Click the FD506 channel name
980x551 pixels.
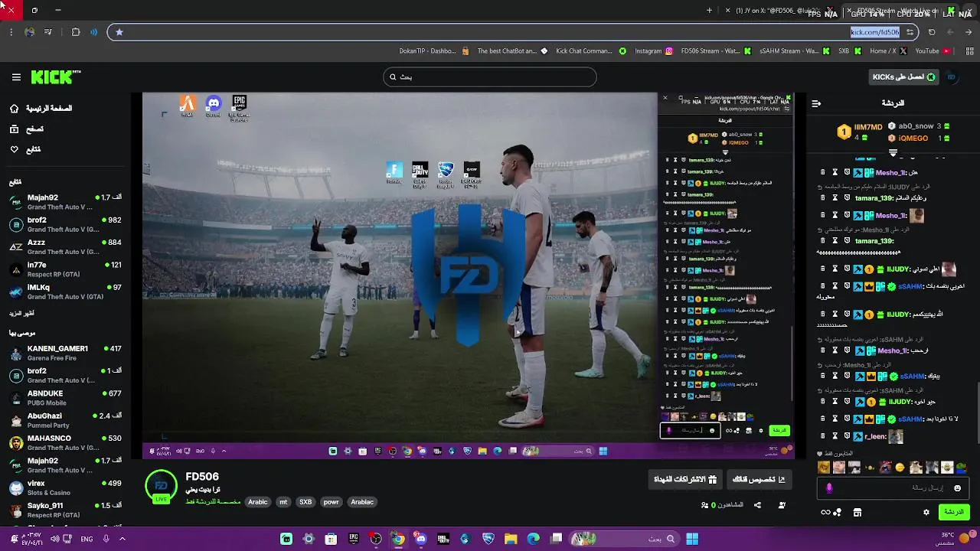tap(202, 477)
